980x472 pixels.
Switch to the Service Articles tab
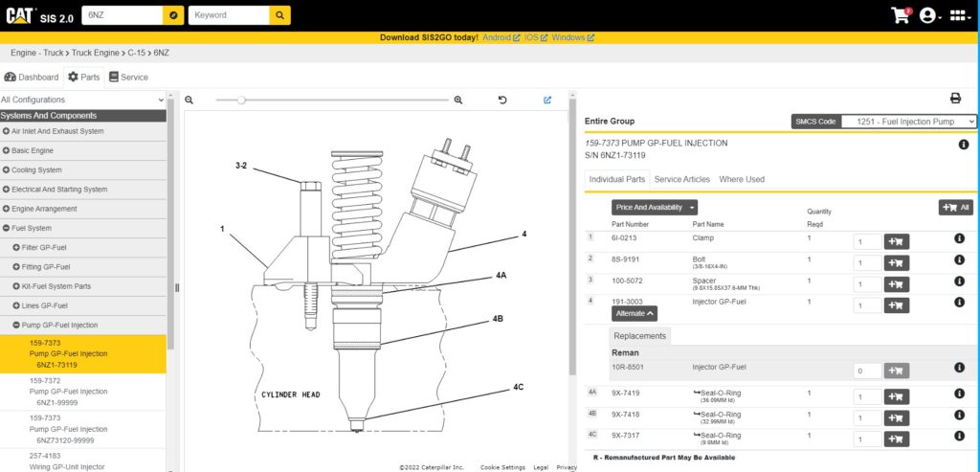pyautogui.click(x=681, y=179)
